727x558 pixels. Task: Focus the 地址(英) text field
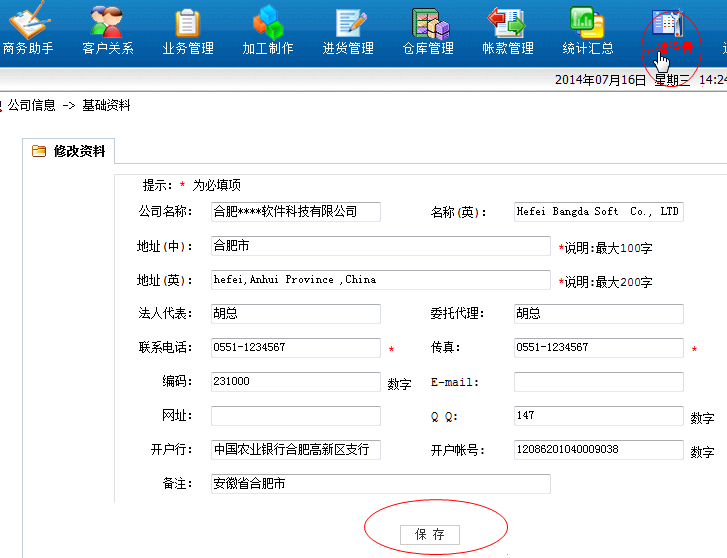381,280
